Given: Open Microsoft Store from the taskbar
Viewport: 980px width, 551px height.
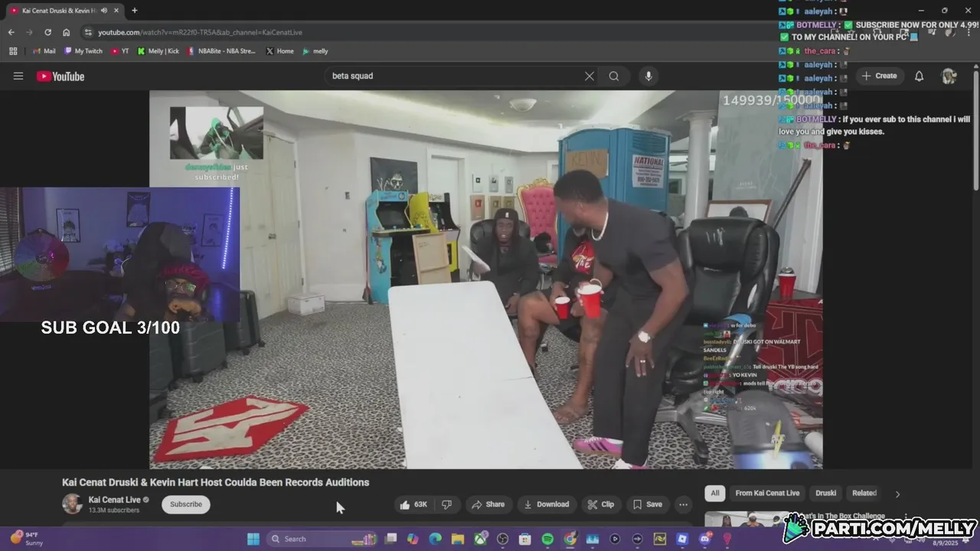Looking at the screenshot, I should [524, 539].
